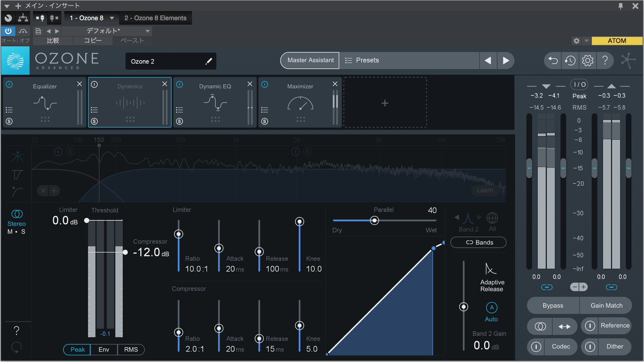Enable the Codec preview power button
644x362 pixels.
coord(536,346)
